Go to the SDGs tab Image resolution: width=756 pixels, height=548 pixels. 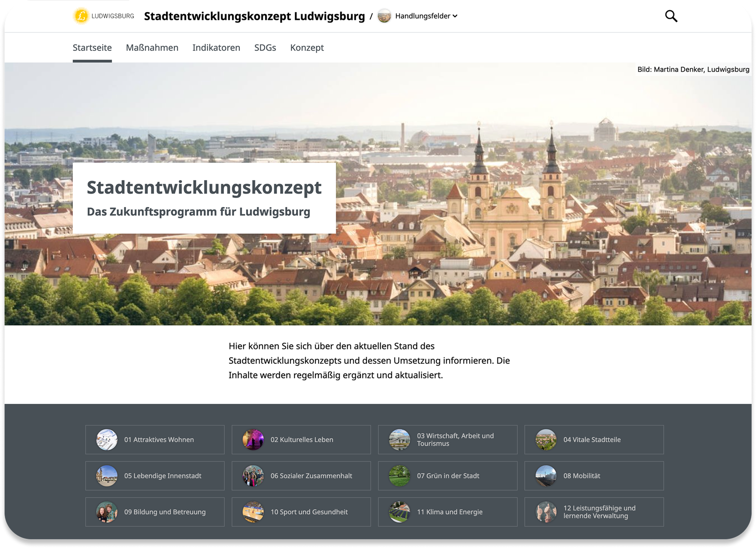pos(265,48)
